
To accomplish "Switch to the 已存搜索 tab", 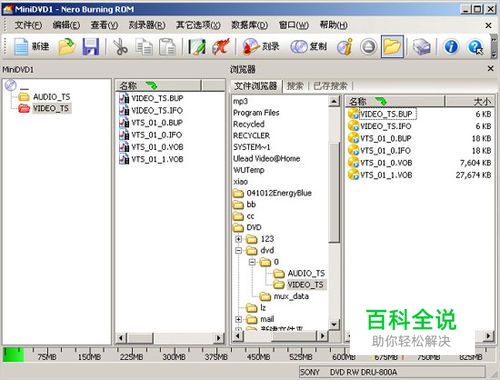I will 330,86.
